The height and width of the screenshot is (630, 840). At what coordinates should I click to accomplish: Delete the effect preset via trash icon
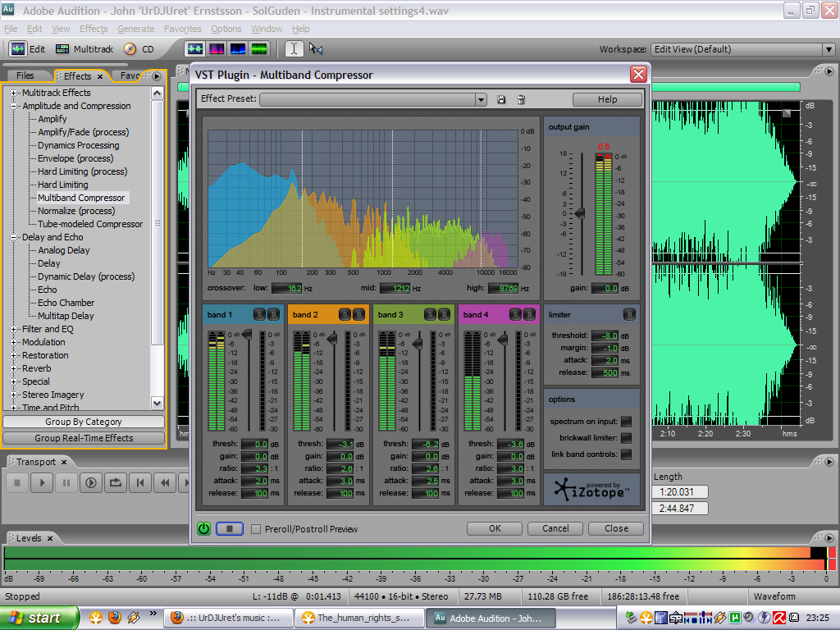pos(520,99)
